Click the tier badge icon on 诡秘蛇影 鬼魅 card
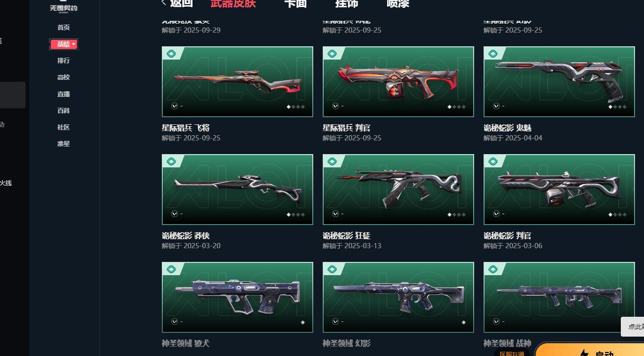Image resolution: width=644 pixels, height=356 pixels. tap(493, 54)
